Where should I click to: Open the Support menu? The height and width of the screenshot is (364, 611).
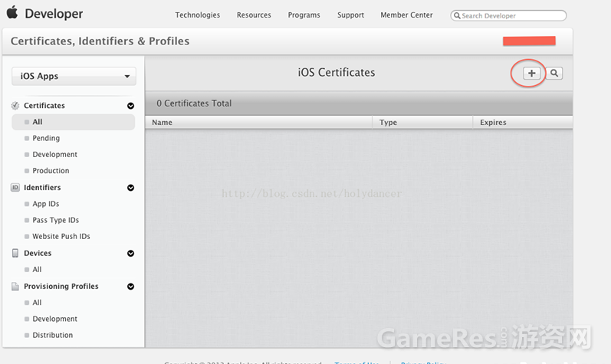pos(350,15)
